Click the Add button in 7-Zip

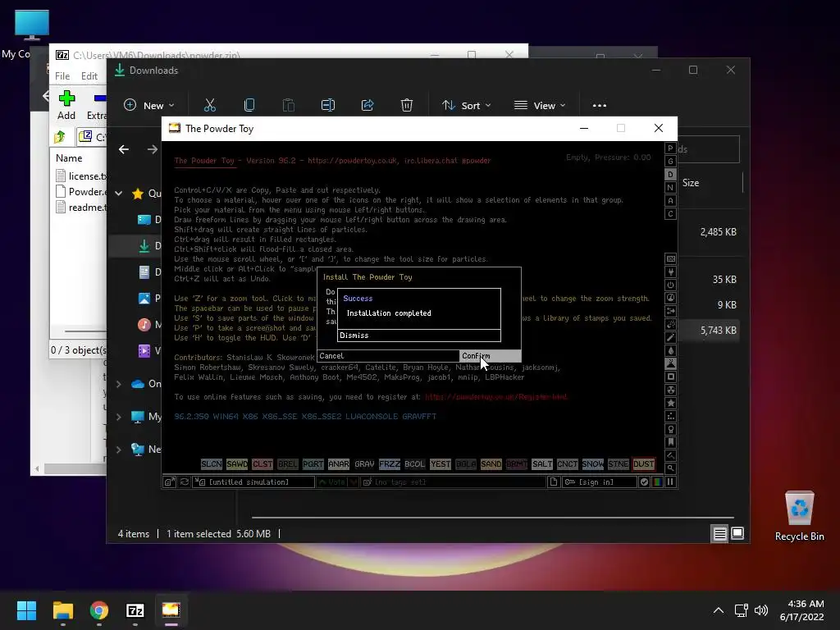tap(66, 105)
